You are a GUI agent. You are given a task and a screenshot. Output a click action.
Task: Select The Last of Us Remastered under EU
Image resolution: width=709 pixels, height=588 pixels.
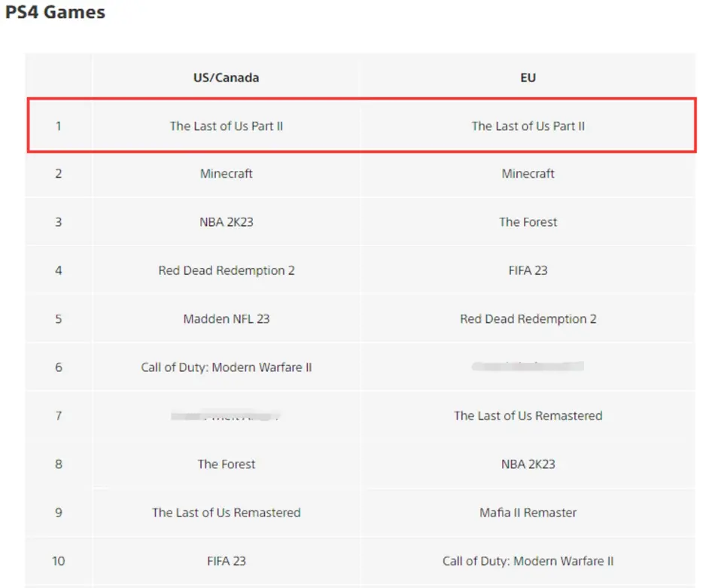528,416
